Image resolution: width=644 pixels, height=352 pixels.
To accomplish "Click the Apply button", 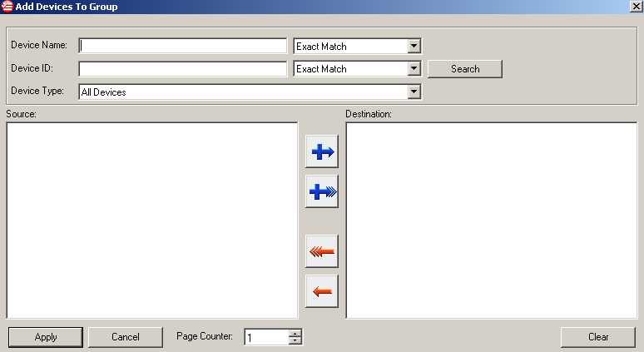I will (x=46, y=337).
